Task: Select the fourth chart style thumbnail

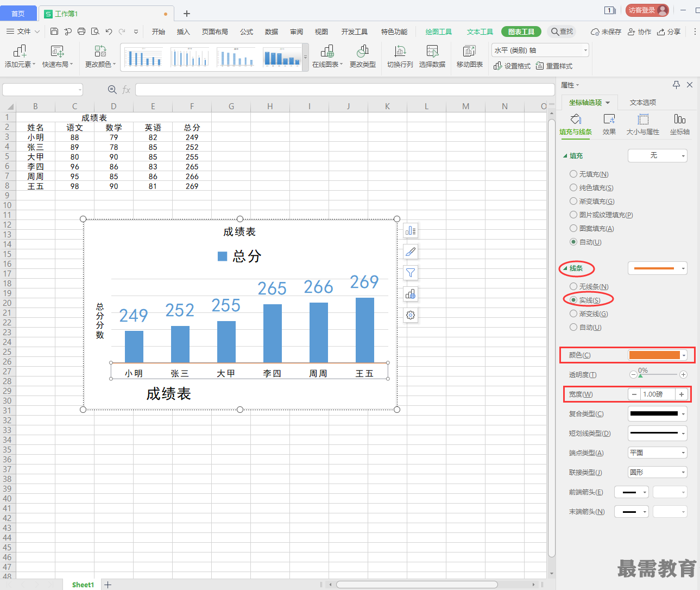Action: (281, 57)
